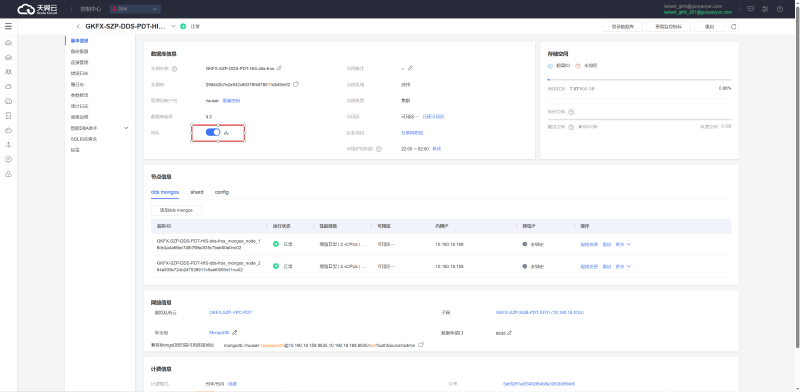Open More dropdown for mongos_node_2

click(x=623, y=266)
